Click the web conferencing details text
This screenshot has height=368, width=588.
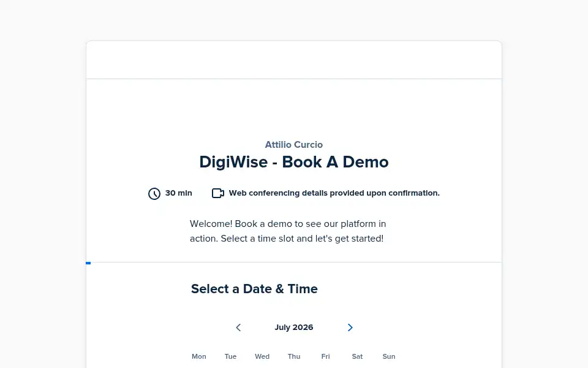[334, 193]
